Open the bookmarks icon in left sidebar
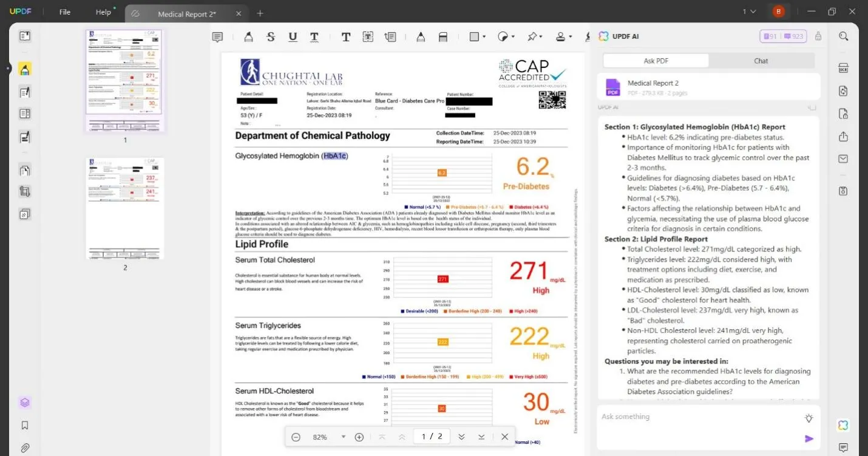Image resolution: width=868 pixels, height=456 pixels. [x=25, y=426]
